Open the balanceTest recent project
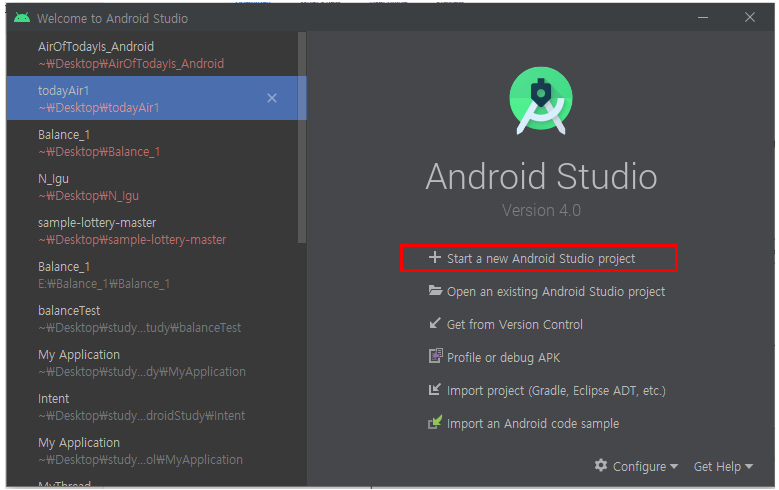779x490 pixels. (x=152, y=319)
